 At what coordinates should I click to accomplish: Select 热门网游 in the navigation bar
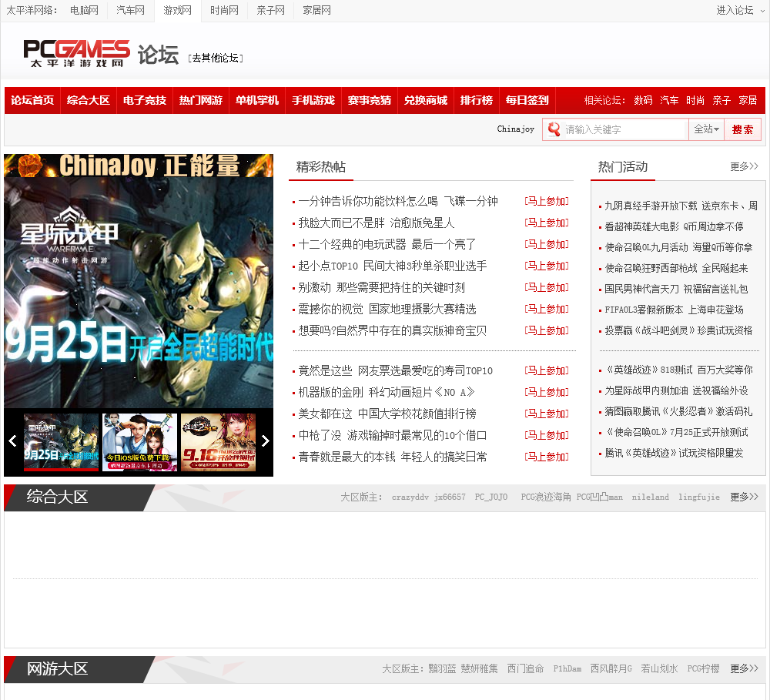click(x=201, y=100)
